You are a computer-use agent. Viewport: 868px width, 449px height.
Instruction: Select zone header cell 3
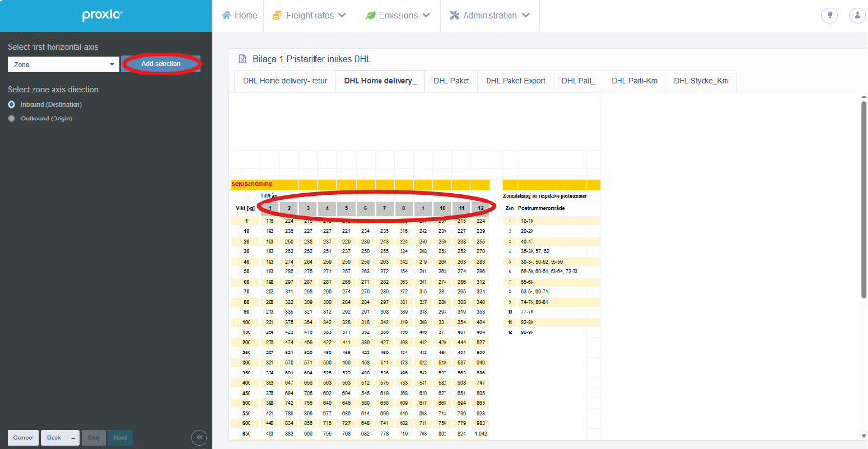308,208
